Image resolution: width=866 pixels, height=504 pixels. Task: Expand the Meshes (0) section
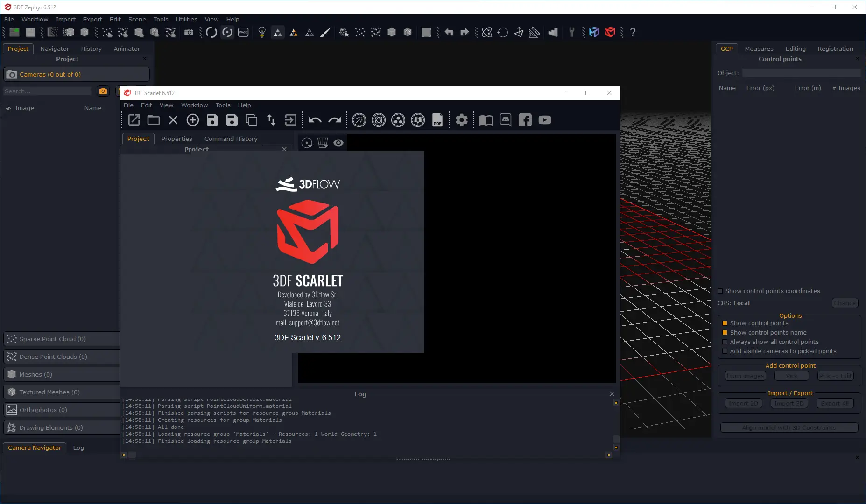(x=62, y=374)
